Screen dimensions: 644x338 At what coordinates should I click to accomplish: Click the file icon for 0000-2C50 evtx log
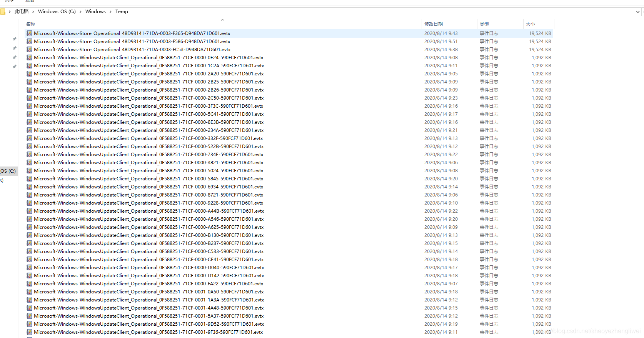29,98
